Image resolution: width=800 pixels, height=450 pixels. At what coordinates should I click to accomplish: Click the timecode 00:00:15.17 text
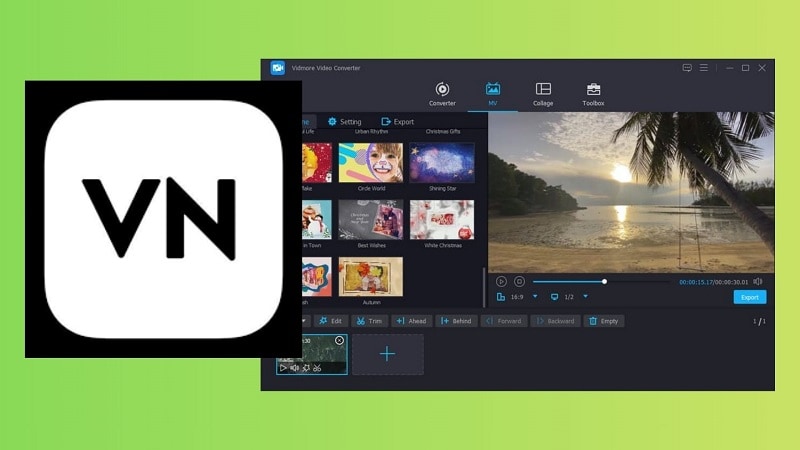tap(696, 282)
